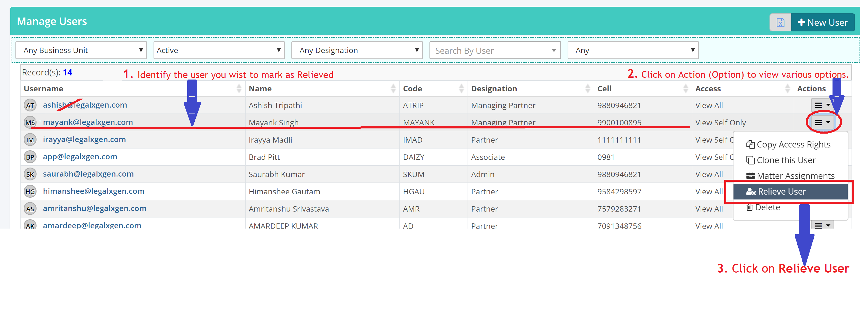
Task: Sort by Designation column sort arrows
Action: pos(587,89)
